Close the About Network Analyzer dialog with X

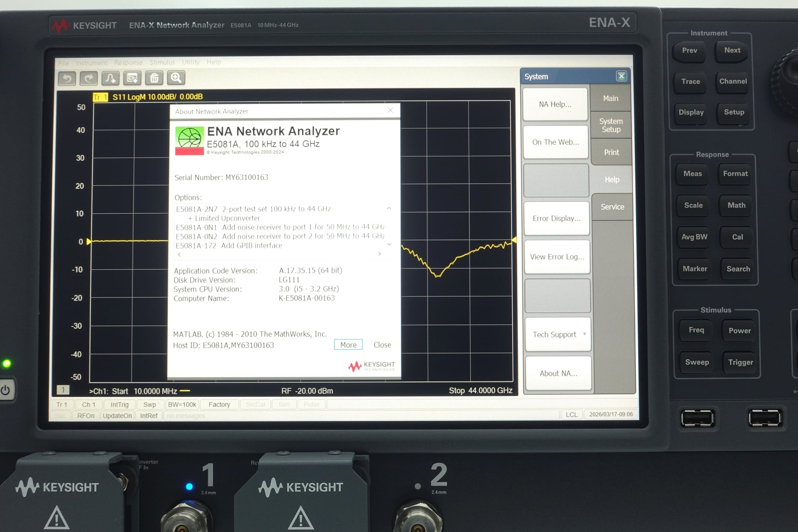390,110
